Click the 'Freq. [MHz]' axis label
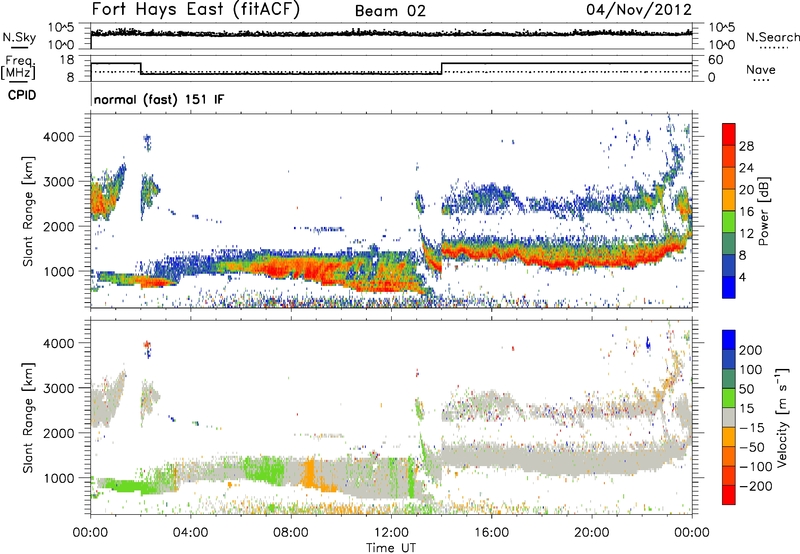The image size is (800, 554). point(19,68)
